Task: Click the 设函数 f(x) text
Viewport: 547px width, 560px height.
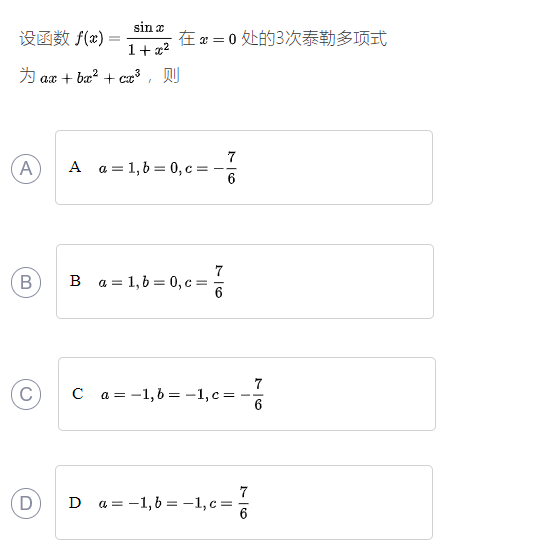Action: click(61, 38)
